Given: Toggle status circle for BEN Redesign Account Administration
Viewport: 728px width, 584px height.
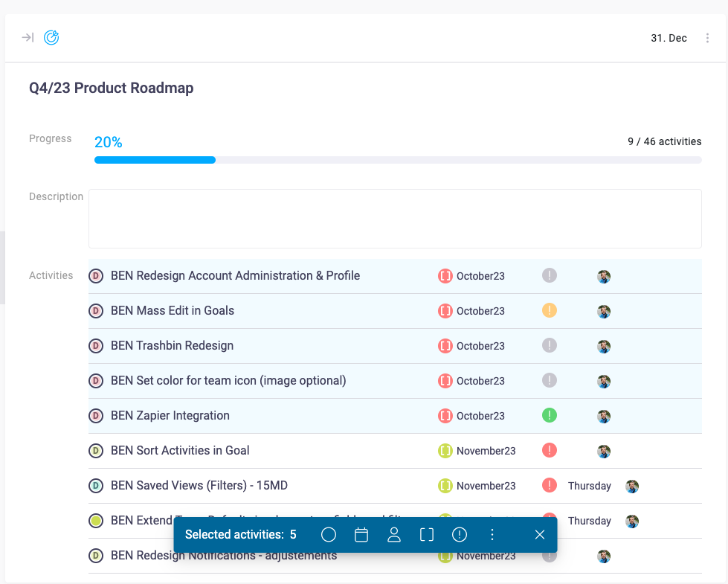Looking at the screenshot, I should (x=96, y=276).
